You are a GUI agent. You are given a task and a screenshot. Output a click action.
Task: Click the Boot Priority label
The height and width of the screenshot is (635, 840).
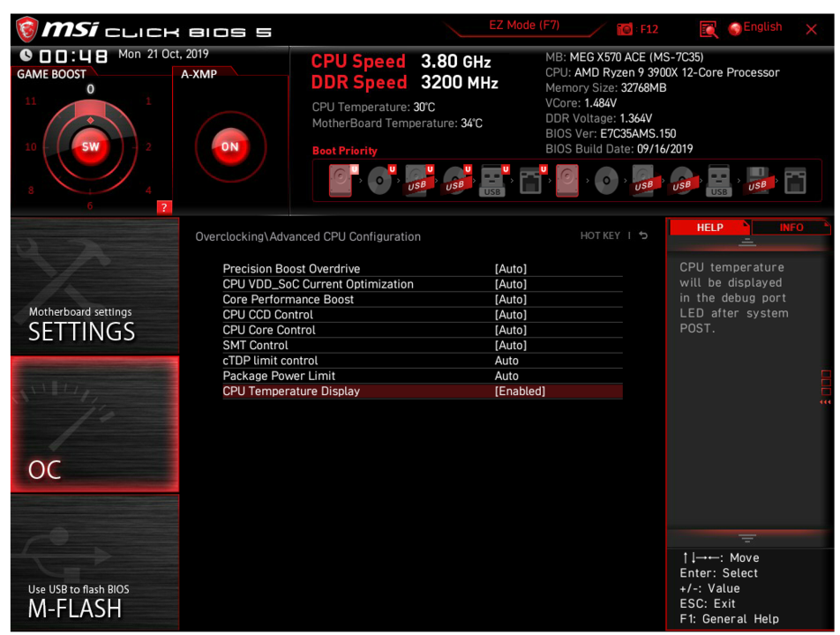(x=344, y=151)
